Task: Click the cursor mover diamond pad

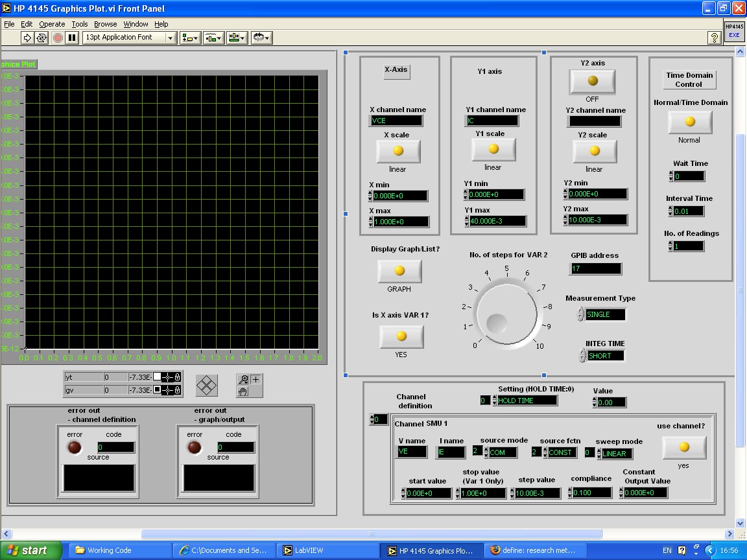Action: tap(207, 386)
